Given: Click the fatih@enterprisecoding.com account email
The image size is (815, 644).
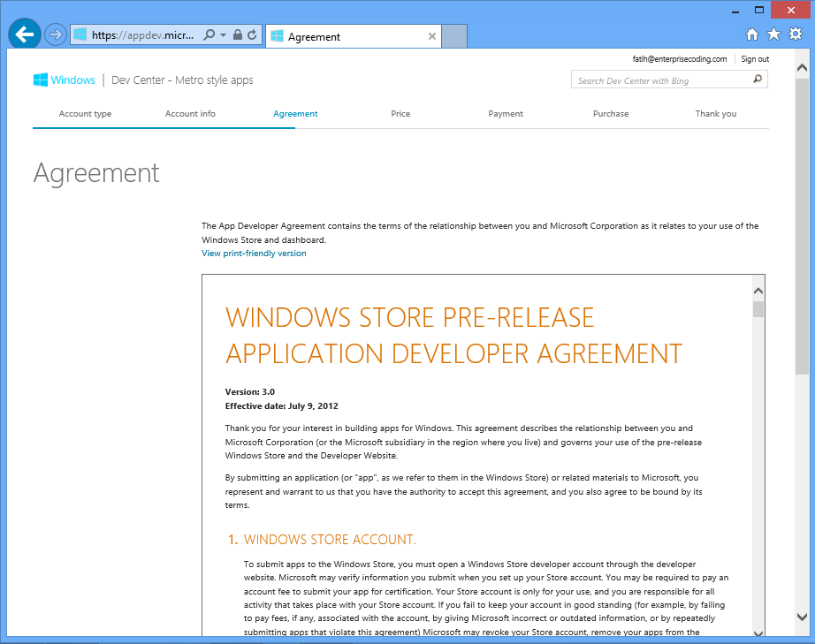Looking at the screenshot, I should 680,59.
